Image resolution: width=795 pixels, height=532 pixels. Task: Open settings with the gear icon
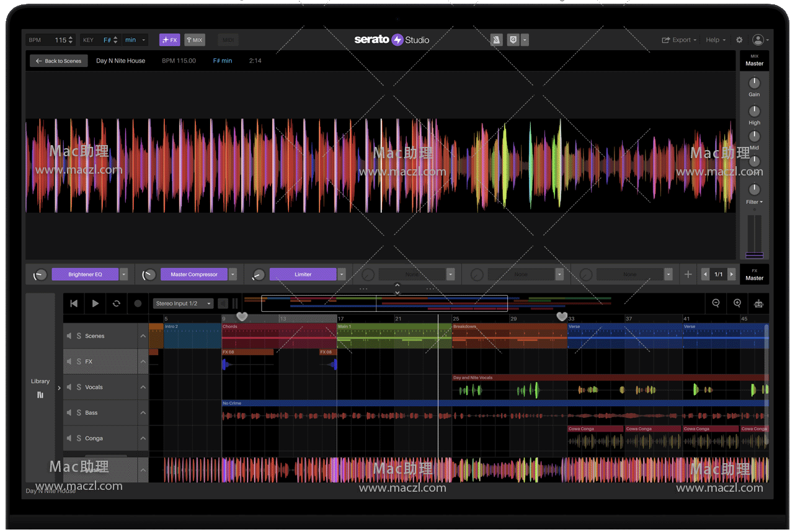pyautogui.click(x=739, y=40)
